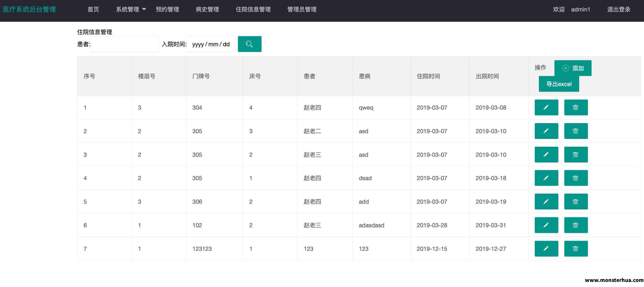The image size is (644, 287).
Task: Edit row 4 with illness dsad
Action: (546, 178)
